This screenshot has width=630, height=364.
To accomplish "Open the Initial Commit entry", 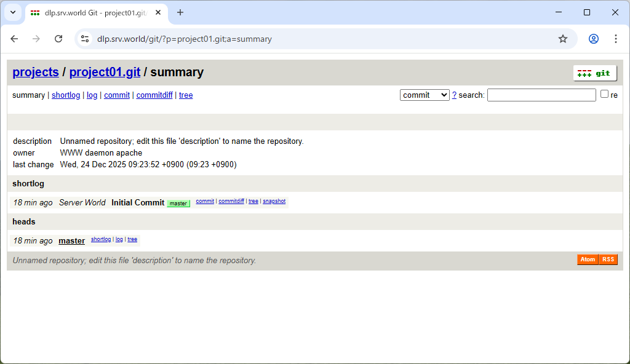I will (138, 202).
